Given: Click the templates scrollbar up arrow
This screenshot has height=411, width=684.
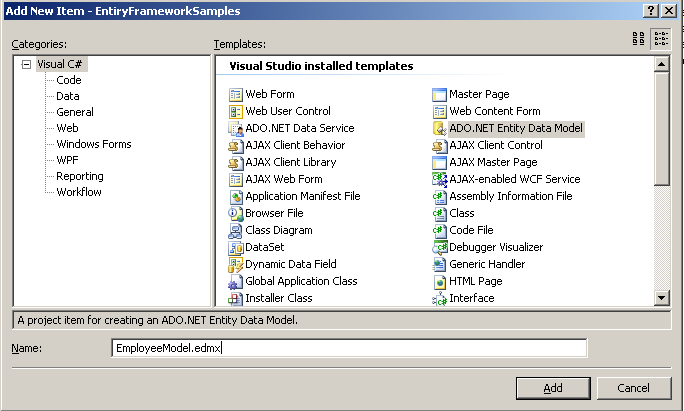Looking at the screenshot, I should pyautogui.click(x=661, y=65).
